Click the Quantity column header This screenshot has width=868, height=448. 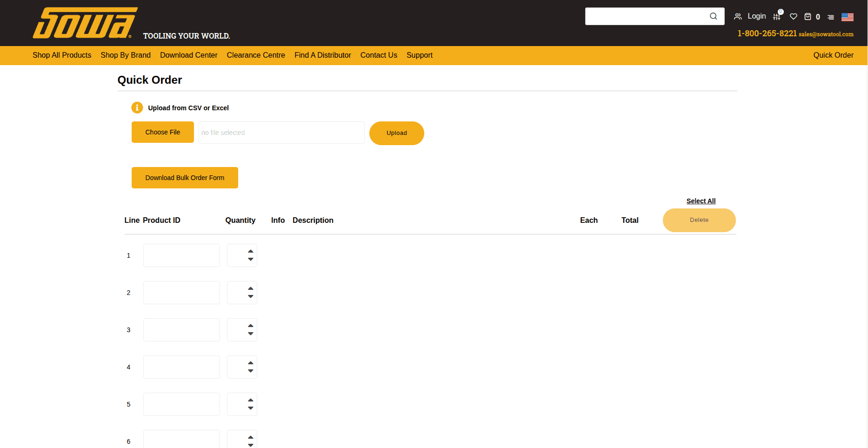[240, 220]
